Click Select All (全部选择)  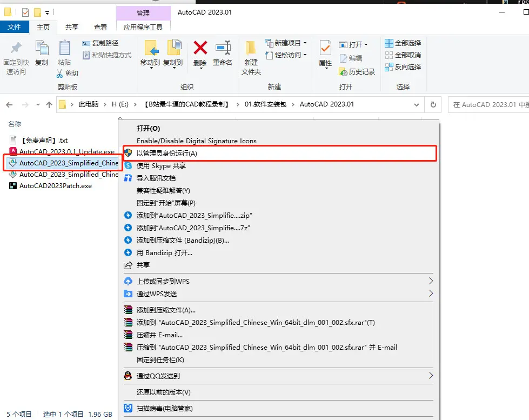403,43
